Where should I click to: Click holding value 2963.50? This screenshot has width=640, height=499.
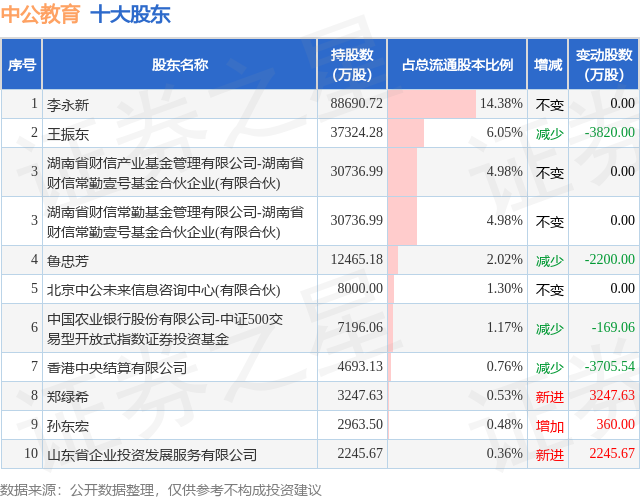click(x=360, y=424)
